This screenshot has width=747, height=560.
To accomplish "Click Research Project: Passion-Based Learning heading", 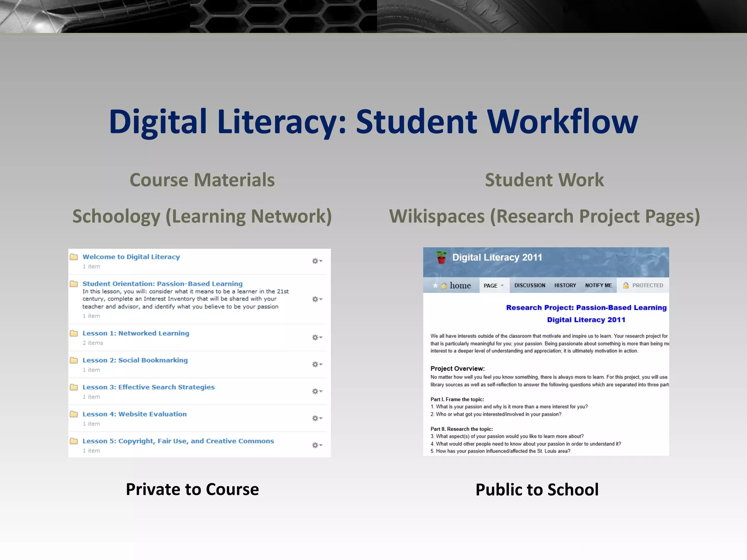I will pos(586,308).
